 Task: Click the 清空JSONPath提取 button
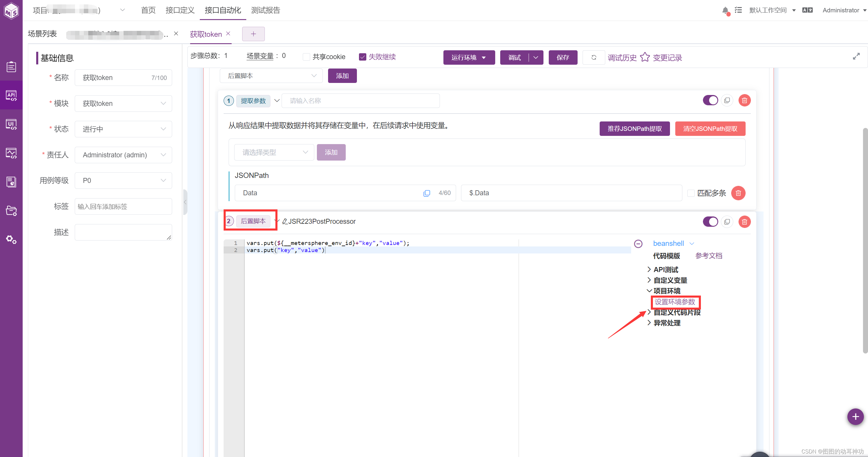(710, 129)
